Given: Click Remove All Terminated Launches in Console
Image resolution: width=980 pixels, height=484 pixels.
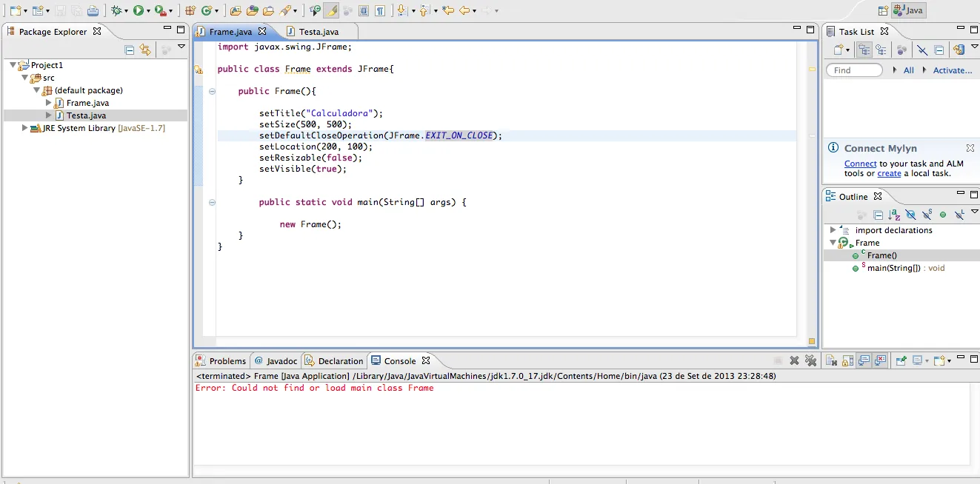Looking at the screenshot, I should pos(810,361).
